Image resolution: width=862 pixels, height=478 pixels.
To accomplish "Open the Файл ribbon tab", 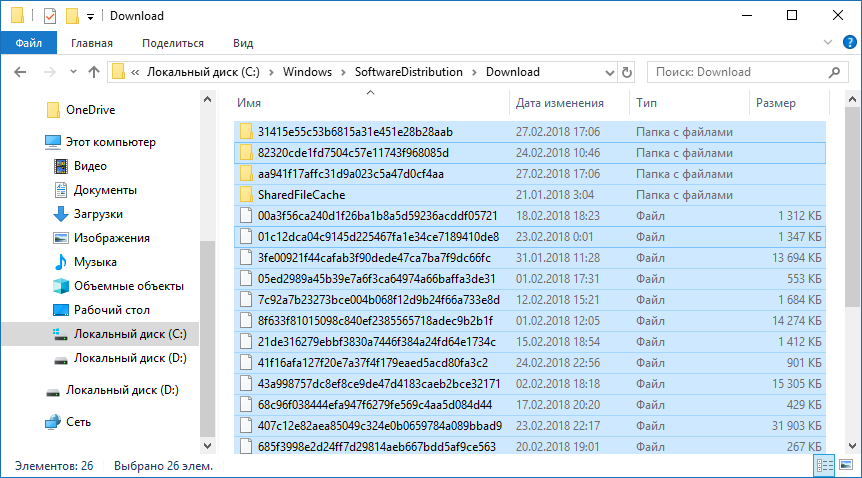I will click(29, 43).
